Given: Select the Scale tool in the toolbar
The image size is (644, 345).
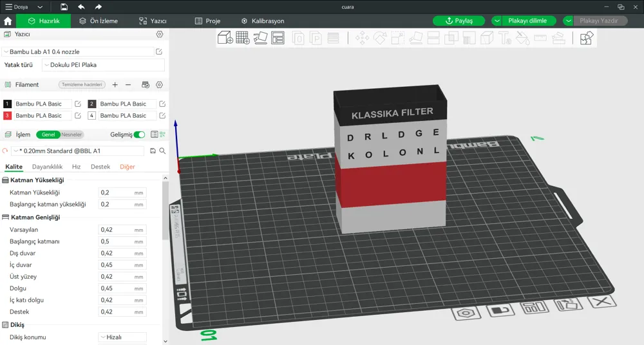Looking at the screenshot, I should (x=397, y=38).
